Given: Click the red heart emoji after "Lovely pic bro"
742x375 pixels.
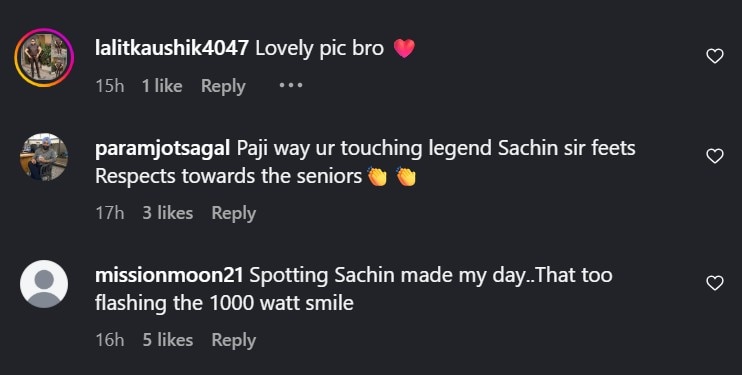Looking at the screenshot, I should pos(404,48).
